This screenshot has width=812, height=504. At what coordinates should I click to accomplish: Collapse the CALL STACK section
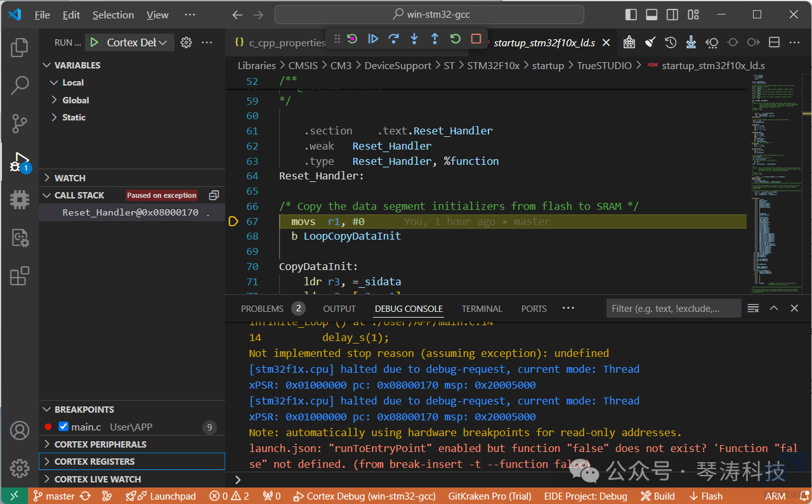[x=79, y=195]
